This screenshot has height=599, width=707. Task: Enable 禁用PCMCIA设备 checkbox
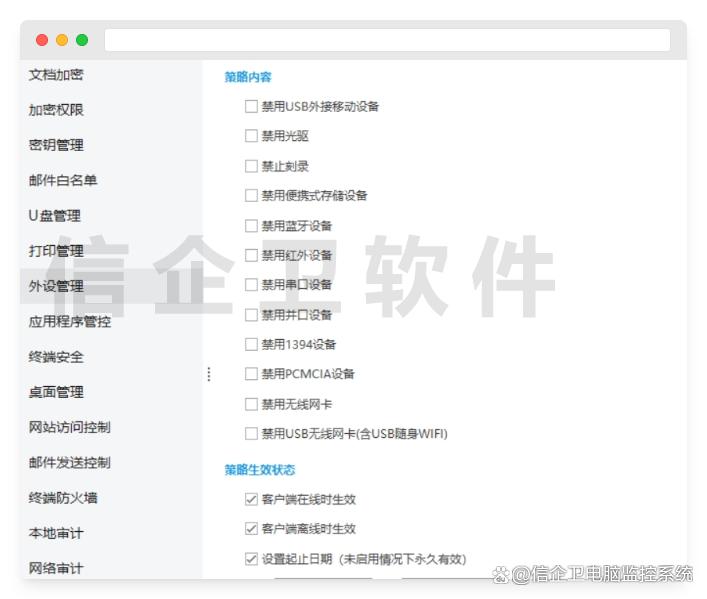click(251, 374)
